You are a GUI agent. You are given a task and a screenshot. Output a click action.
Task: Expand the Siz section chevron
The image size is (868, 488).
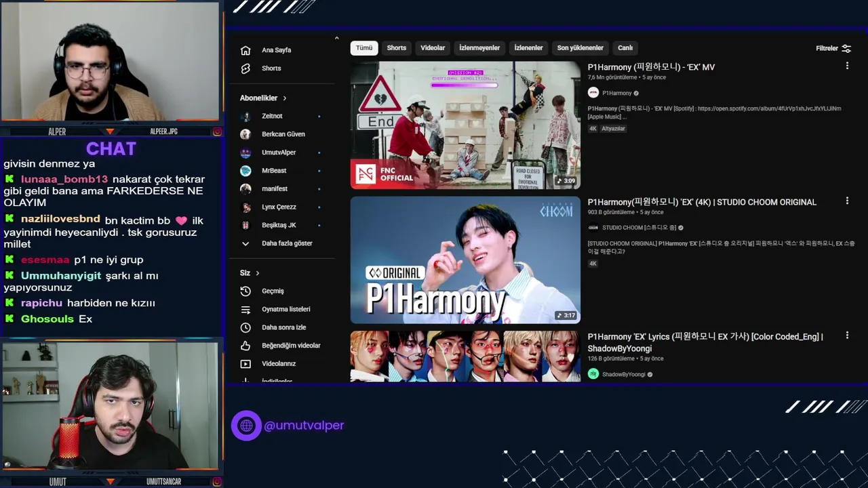[258, 273]
